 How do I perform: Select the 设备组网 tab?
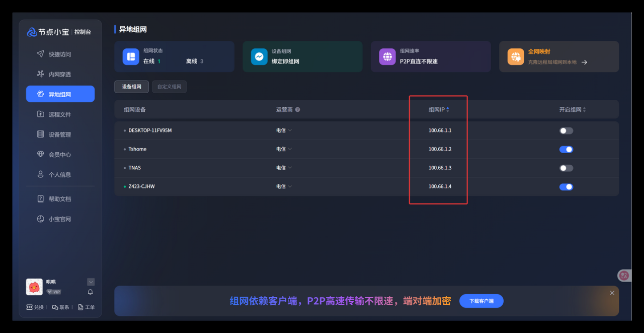(x=132, y=87)
